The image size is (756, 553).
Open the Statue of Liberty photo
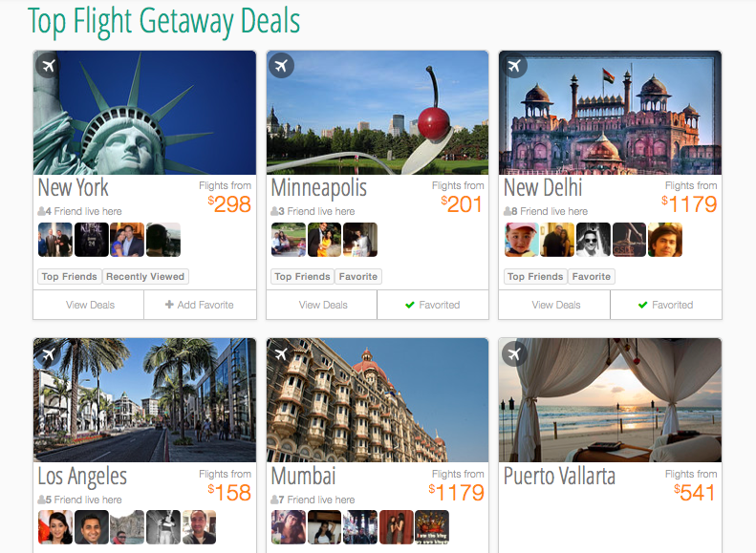(144, 113)
